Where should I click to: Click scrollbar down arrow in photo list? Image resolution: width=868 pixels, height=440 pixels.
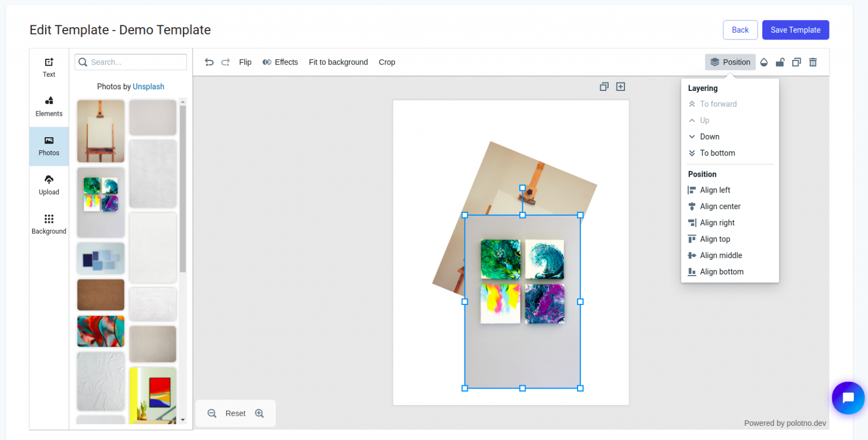click(x=183, y=420)
